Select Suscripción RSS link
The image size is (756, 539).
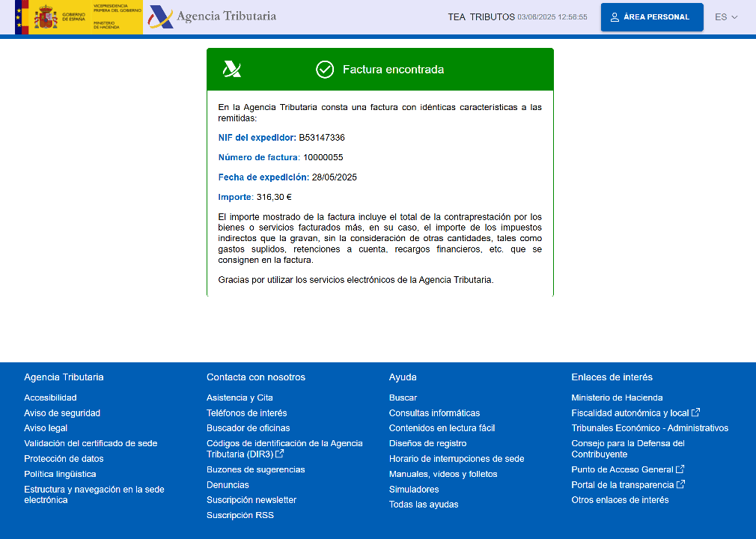point(240,515)
